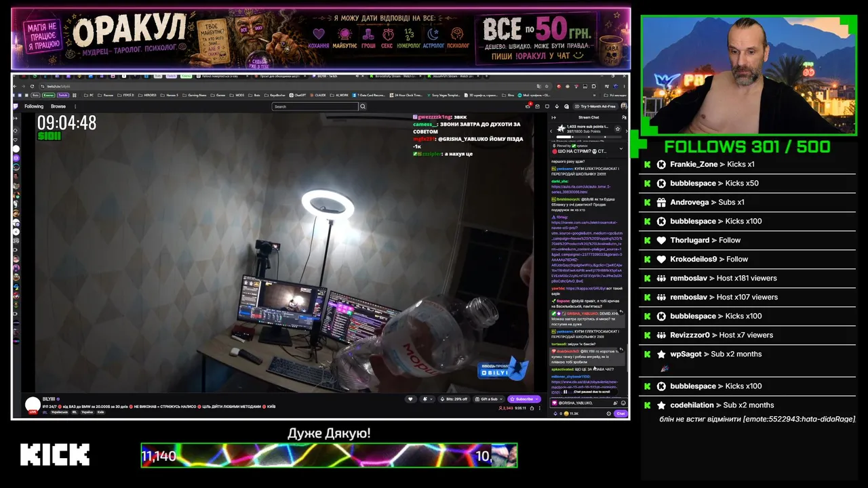The height and width of the screenshot is (488, 868).
Task: Click the codehilation Sub x2 months row
Action: pos(747,411)
